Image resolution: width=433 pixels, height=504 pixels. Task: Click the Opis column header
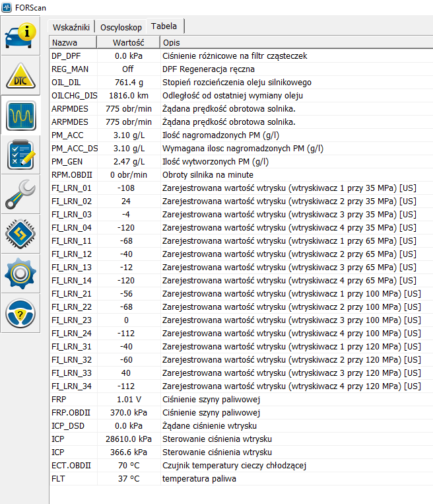point(290,43)
